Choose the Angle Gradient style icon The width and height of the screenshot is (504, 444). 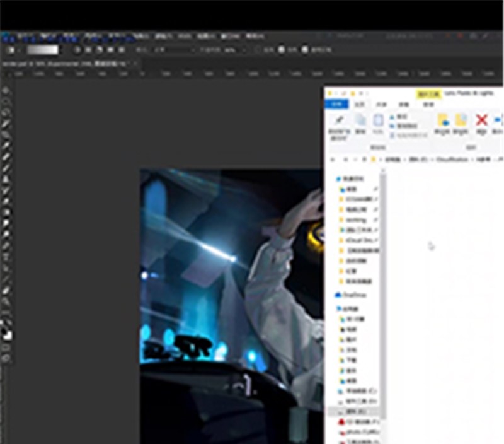click(100, 50)
